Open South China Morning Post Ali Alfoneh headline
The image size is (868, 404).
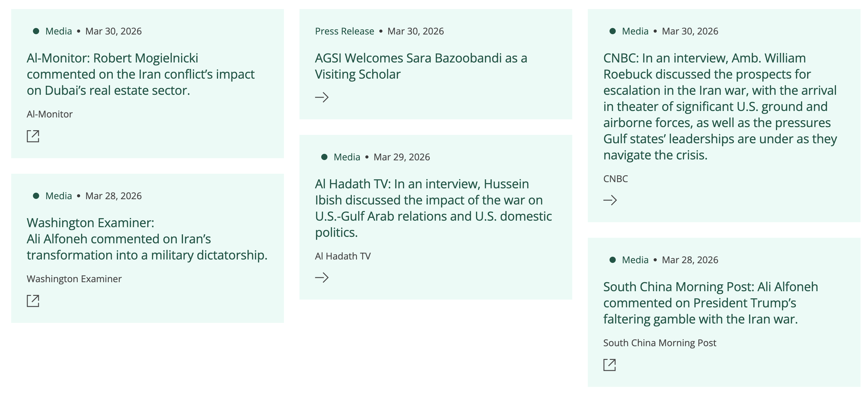coord(710,303)
